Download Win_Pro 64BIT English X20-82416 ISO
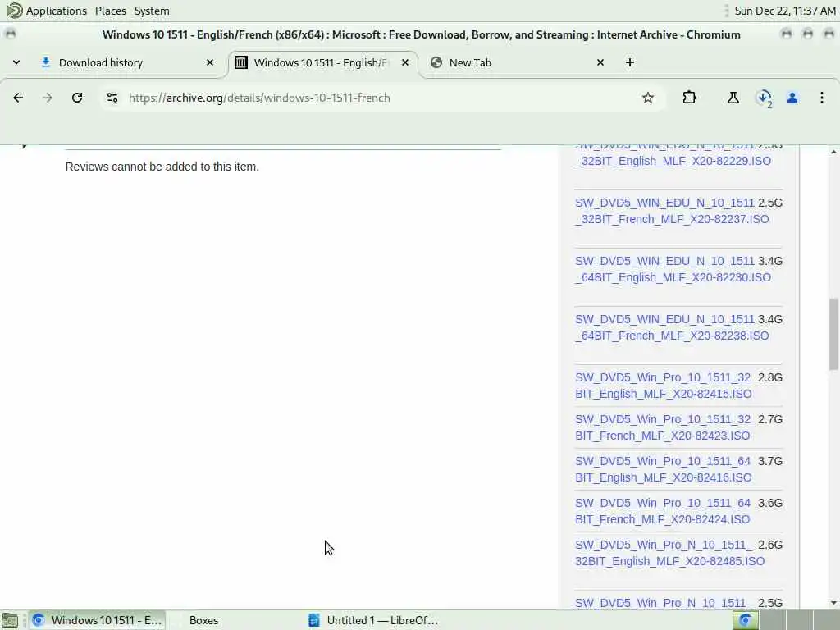This screenshot has width=840, height=630. 663,469
